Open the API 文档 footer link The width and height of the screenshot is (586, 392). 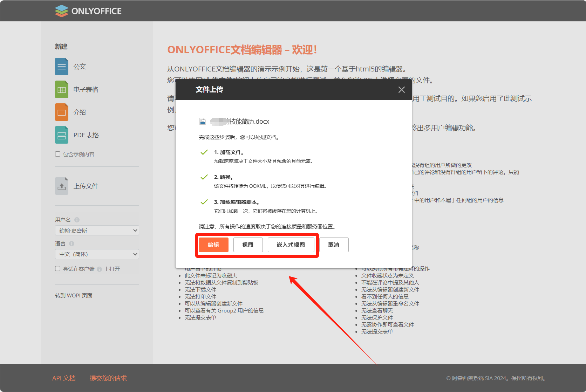[64, 378]
